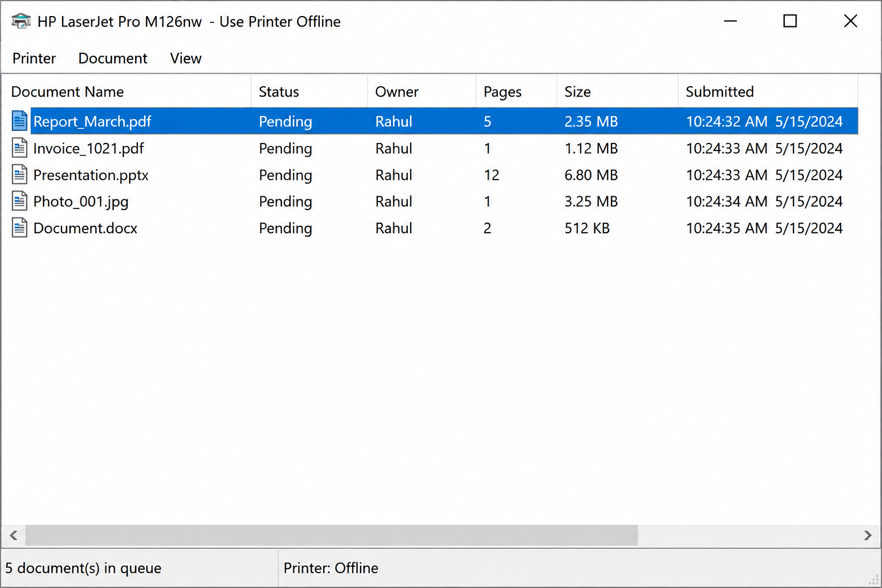Click Pending status of Photo_001.jpg
The height and width of the screenshot is (588, 882).
click(x=285, y=202)
